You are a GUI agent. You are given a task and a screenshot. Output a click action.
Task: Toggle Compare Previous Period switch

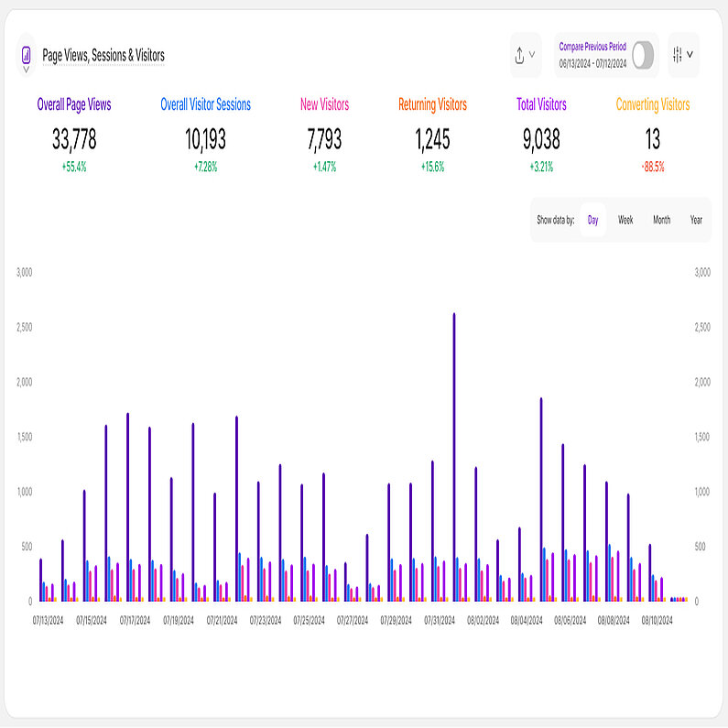643,55
